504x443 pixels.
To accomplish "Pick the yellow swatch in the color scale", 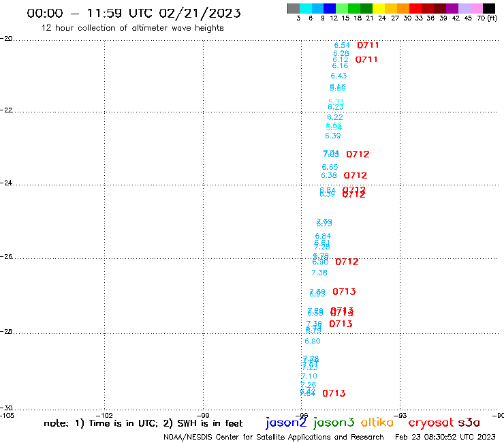I will [379, 8].
